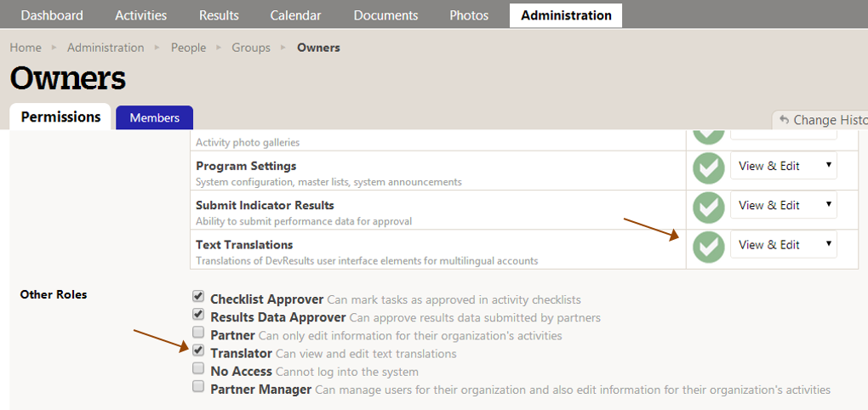Screen dimensions: 868x410
Task: Uncheck the Results Data Approver checkbox
Action: [198, 315]
